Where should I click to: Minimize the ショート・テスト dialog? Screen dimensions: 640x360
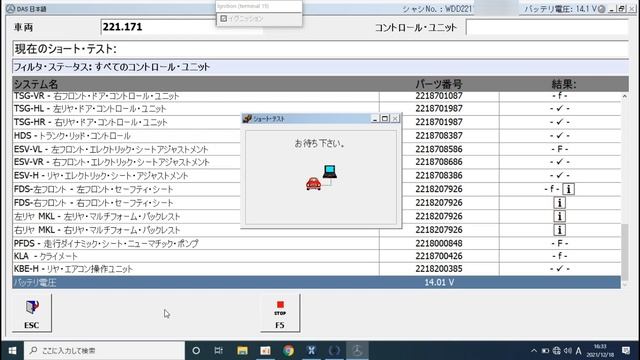click(375, 119)
